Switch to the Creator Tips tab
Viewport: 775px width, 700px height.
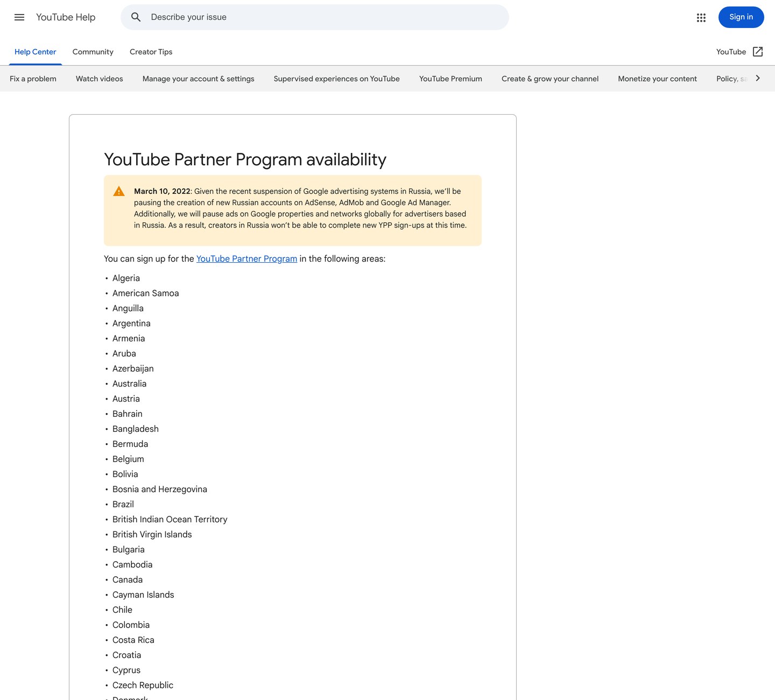tap(151, 52)
